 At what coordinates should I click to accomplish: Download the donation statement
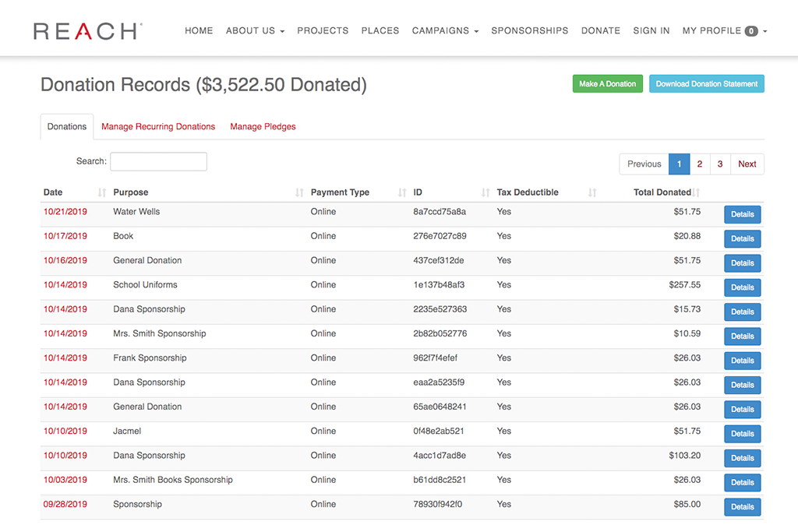coord(706,83)
